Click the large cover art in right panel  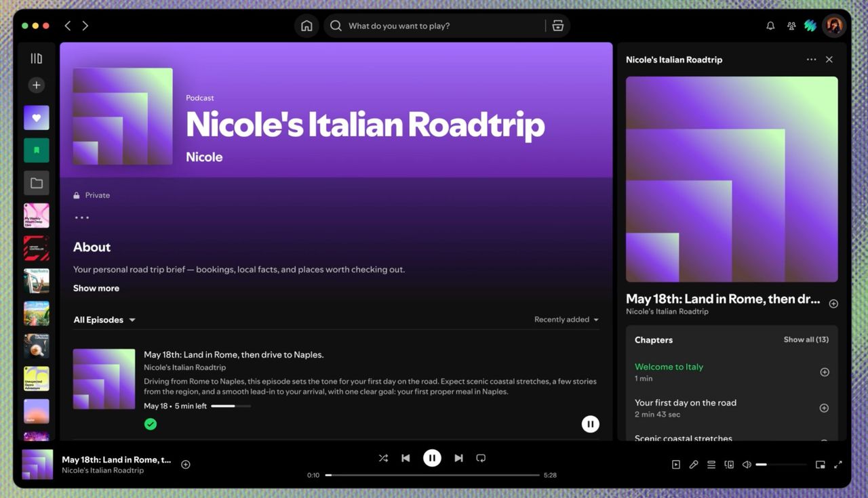[732, 179]
